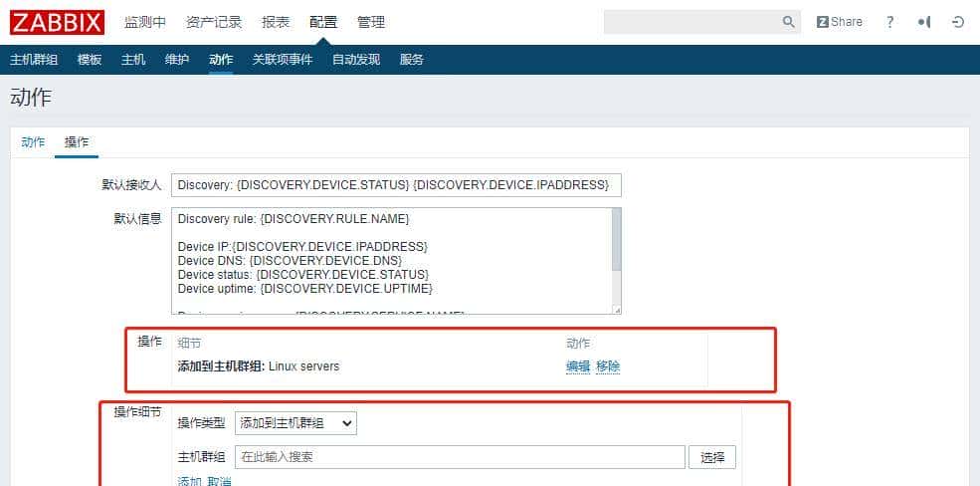
Task: Click the 默认信息 textarea scrollbar
Action: point(616,240)
